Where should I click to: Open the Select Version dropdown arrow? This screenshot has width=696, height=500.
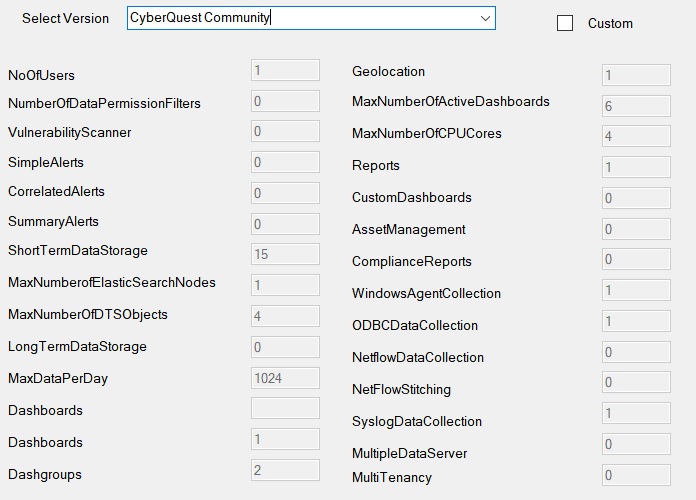click(485, 18)
